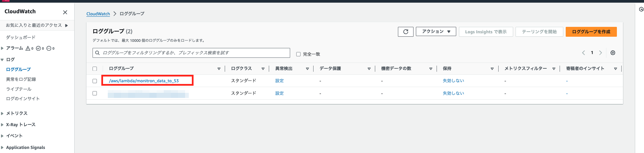Open the /aws/lambda/monitron_data_to_S3 log group
The image size is (644, 153).
tap(144, 81)
